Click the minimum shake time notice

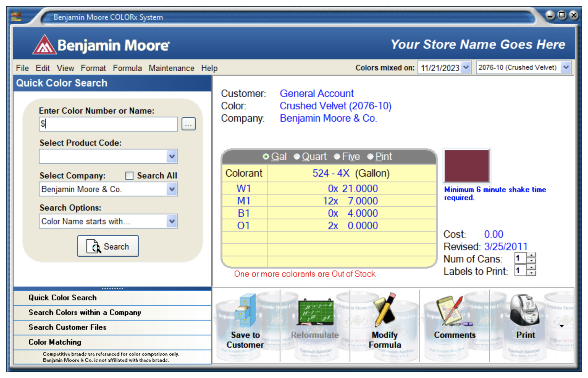495,194
